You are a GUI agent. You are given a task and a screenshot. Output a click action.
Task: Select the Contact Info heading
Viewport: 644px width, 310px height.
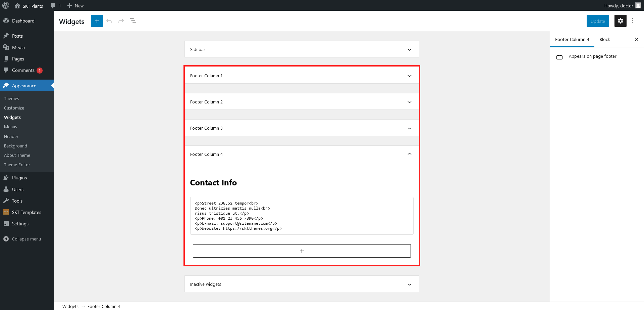[x=213, y=183]
